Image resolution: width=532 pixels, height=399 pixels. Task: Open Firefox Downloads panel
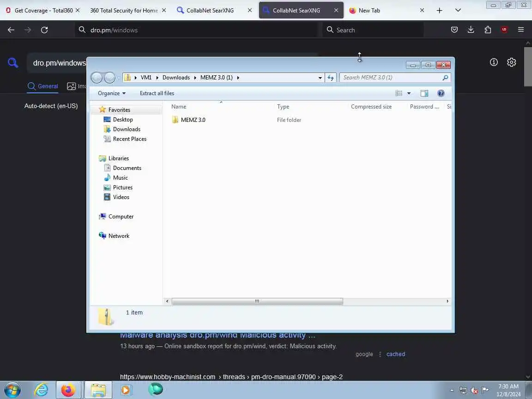[471, 30]
